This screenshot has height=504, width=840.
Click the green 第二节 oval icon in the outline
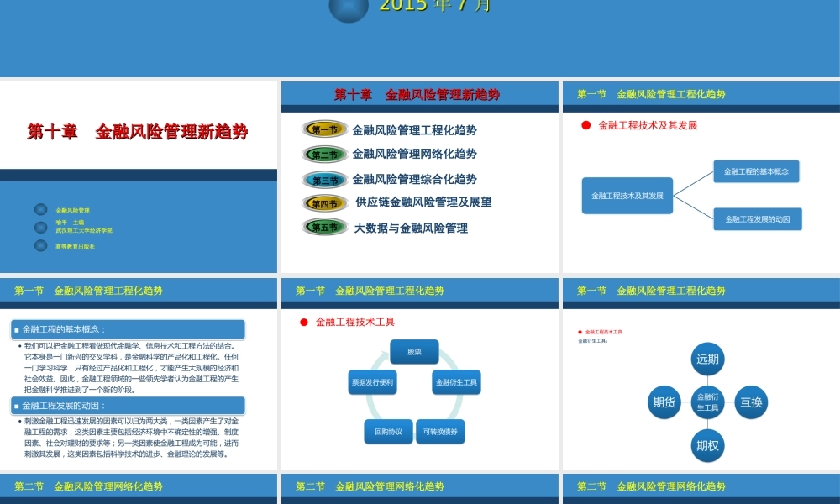[323, 155]
